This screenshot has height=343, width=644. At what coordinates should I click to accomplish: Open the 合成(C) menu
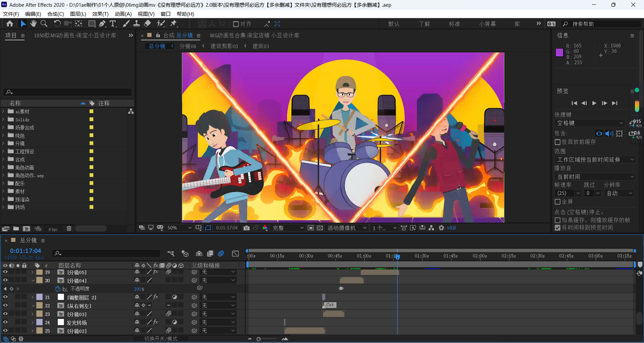pos(55,14)
